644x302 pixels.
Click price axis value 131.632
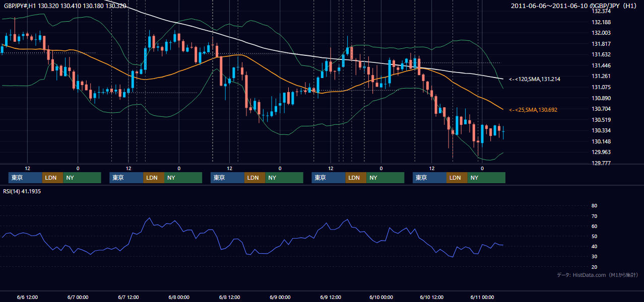[x=601, y=55]
